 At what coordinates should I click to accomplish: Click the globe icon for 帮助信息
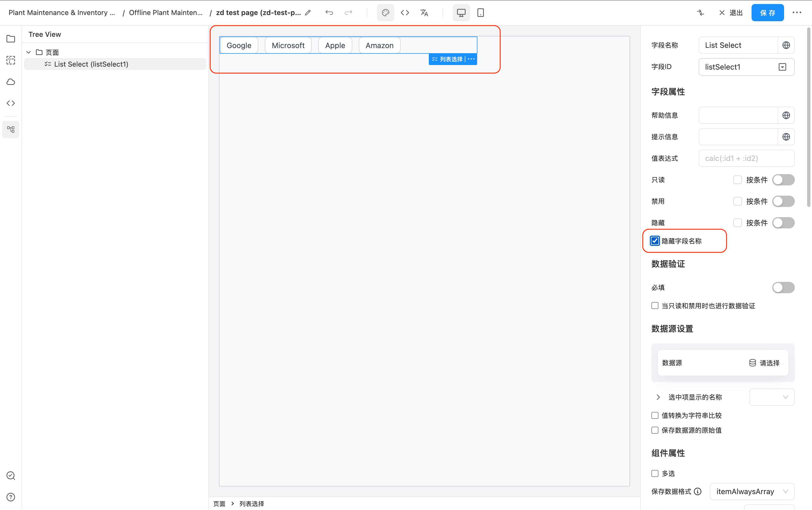tap(786, 115)
